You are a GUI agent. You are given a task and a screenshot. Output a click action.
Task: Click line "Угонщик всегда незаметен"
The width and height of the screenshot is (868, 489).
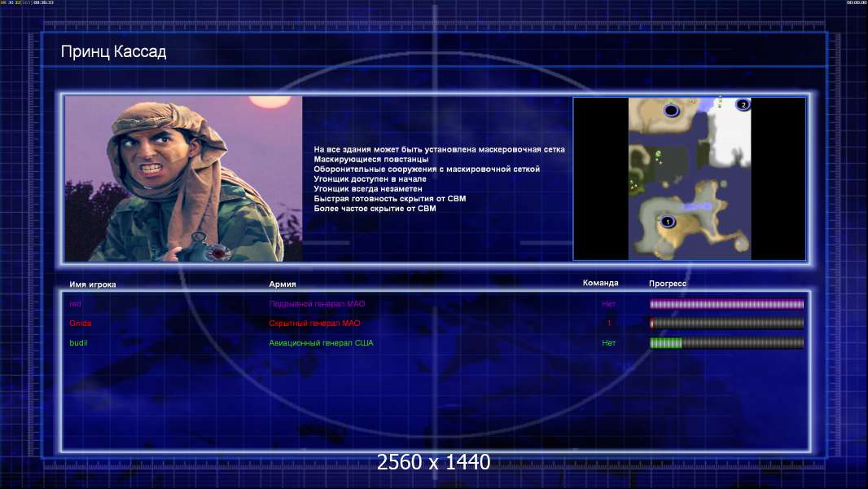click(368, 189)
